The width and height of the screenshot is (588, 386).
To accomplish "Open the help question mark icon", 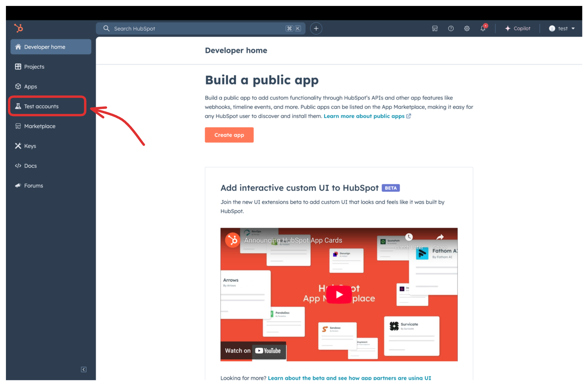I will tap(451, 28).
